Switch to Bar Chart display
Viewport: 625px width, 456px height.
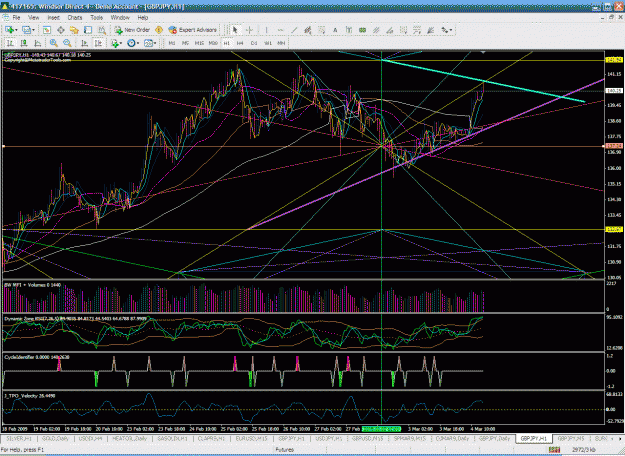coord(10,43)
